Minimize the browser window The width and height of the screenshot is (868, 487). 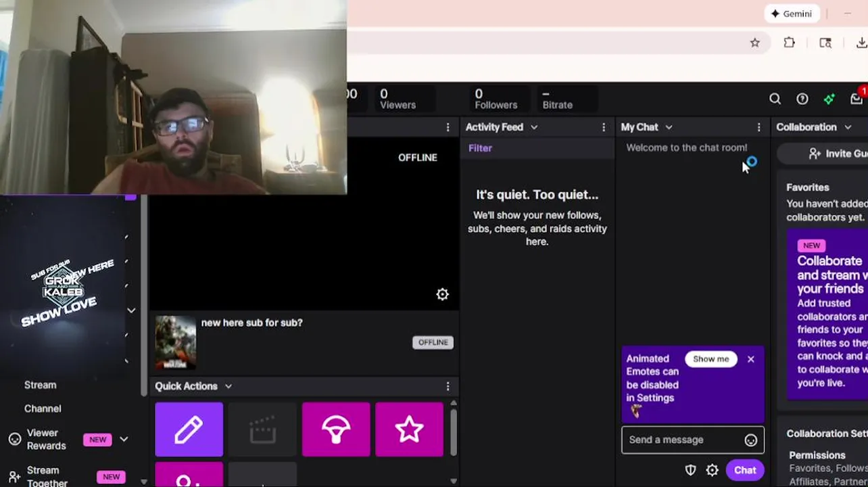pos(848,14)
